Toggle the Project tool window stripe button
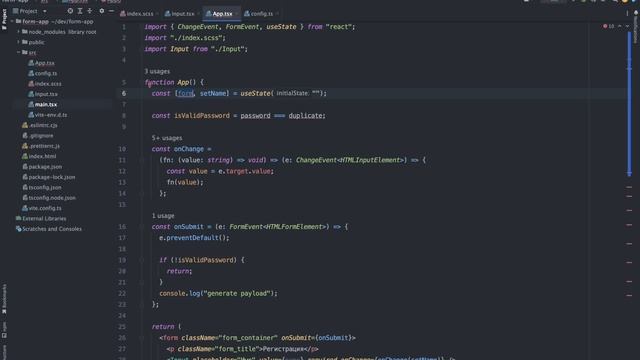 tap(4, 19)
